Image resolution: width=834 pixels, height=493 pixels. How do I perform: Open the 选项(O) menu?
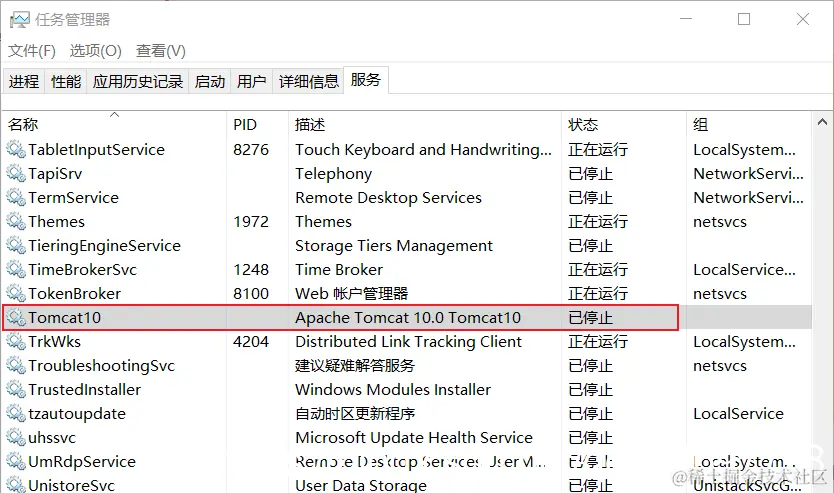pyautogui.click(x=96, y=51)
